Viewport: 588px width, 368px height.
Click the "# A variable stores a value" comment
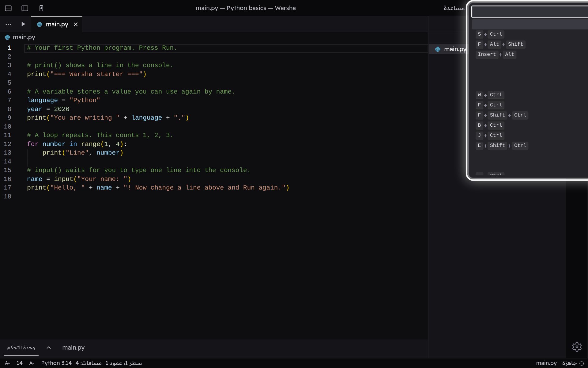[x=131, y=92]
